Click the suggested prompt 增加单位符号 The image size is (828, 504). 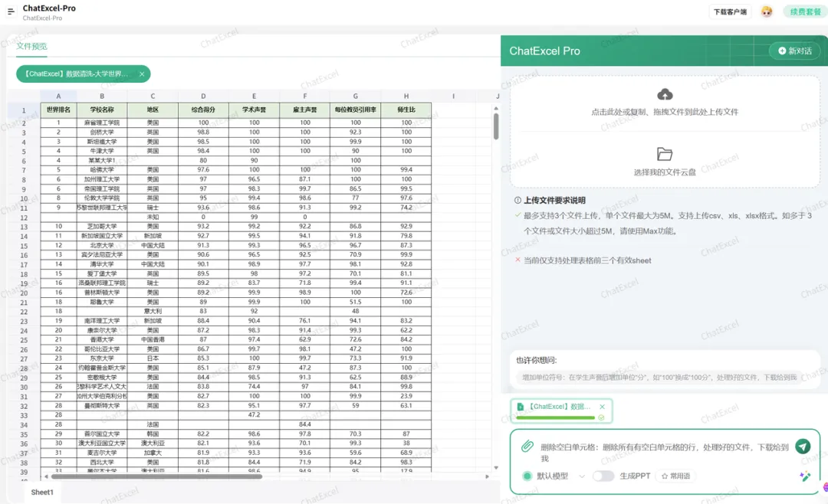point(659,378)
